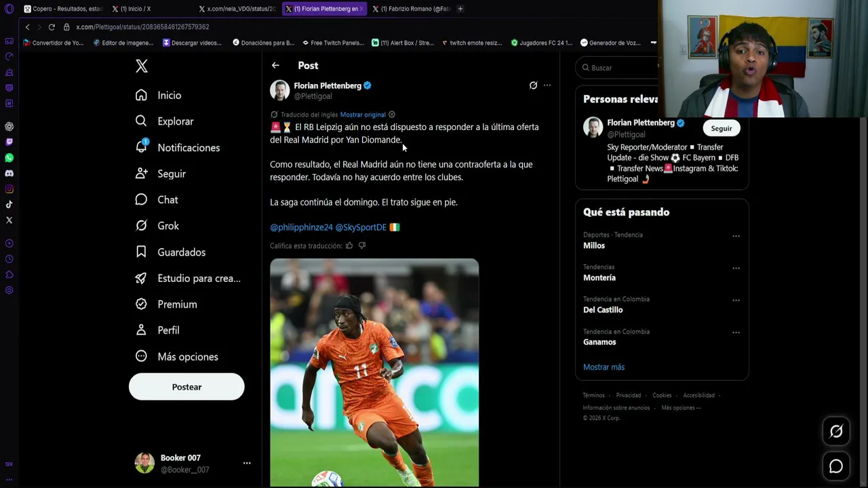Open more options on Plettenberg's post
Image resolution: width=868 pixels, height=488 pixels.
click(547, 85)
